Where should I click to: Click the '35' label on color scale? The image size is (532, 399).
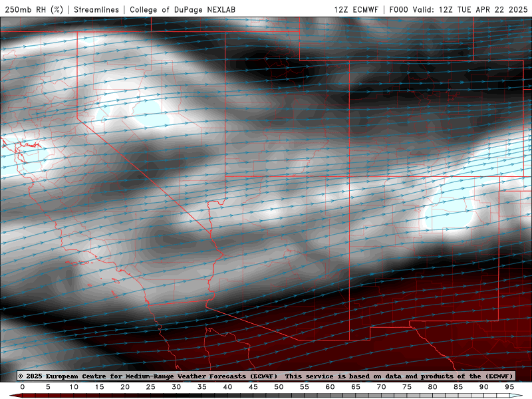click(202, 387)
